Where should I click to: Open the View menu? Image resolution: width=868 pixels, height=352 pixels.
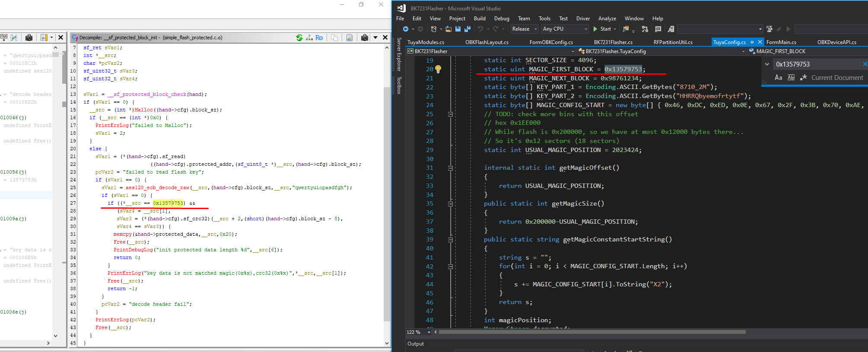coord(435,19)
